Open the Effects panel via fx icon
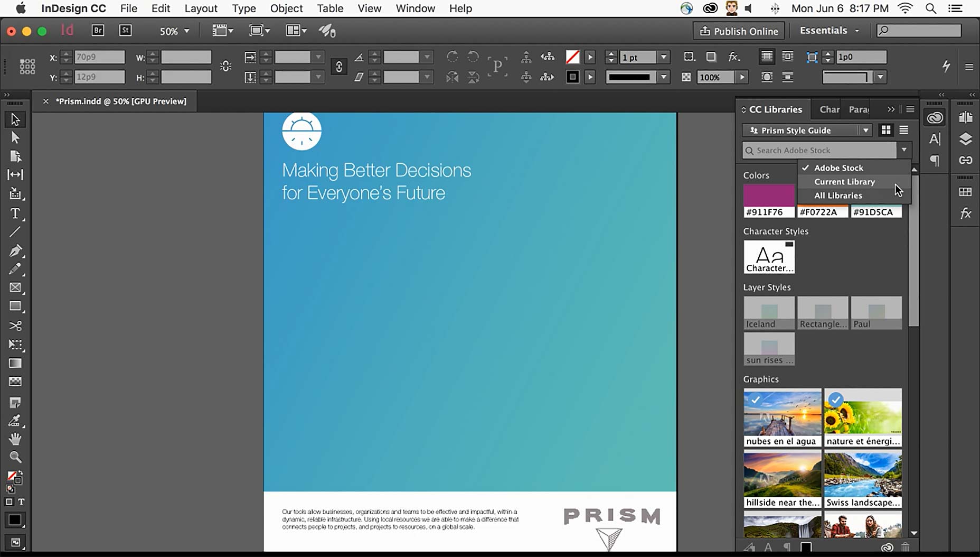This screenshot has width=980, height=557. pyautogui.click(x=966, y=213)
